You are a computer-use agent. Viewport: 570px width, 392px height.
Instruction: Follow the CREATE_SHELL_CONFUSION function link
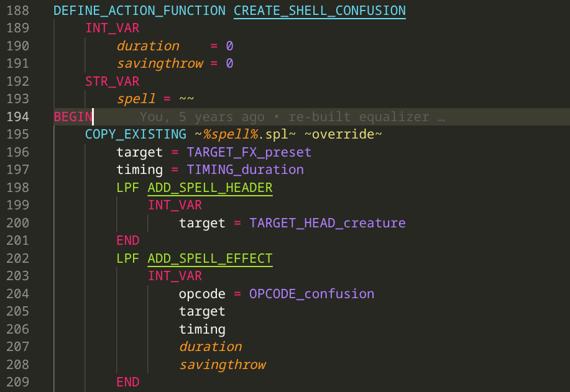319,10
